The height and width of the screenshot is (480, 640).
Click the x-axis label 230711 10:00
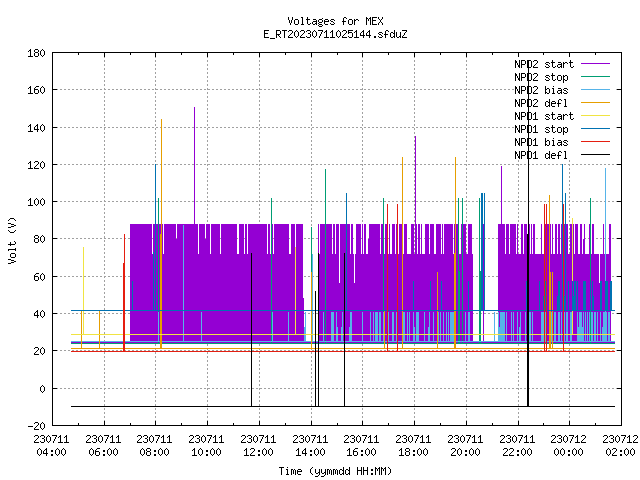click(x=206, y=446)
